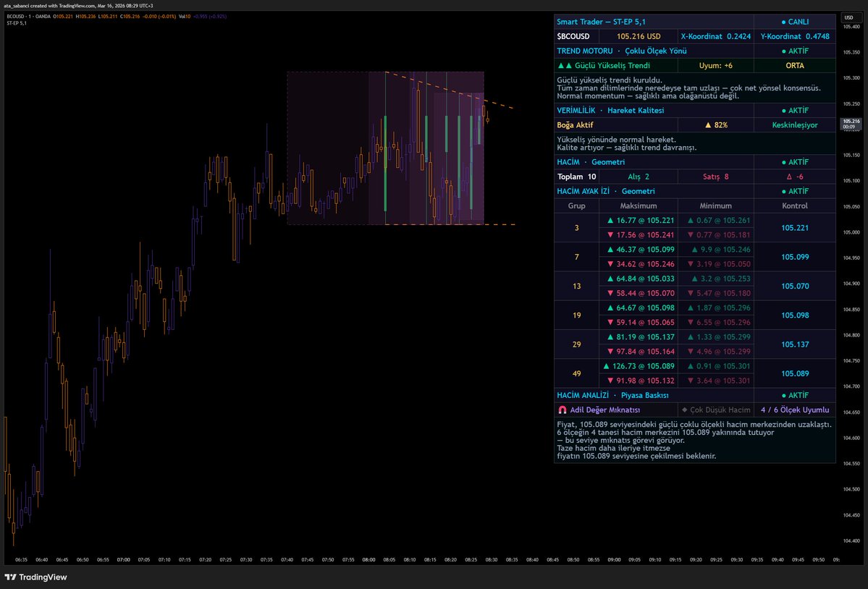Click the Boğa Aktif cell
This screenshot has height=589, width=868.
(615, 125)
